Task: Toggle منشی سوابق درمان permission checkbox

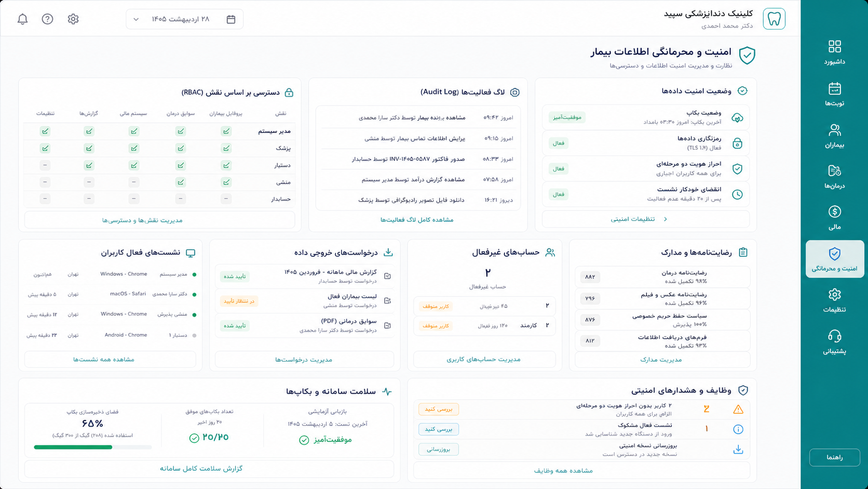Action: [181, 182]
